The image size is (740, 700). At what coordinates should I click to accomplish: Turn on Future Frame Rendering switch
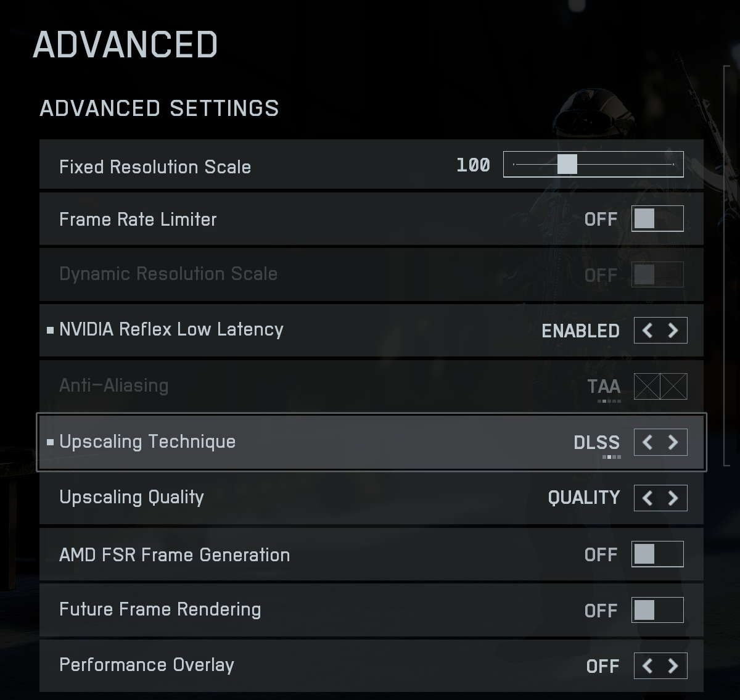point(657,610)
